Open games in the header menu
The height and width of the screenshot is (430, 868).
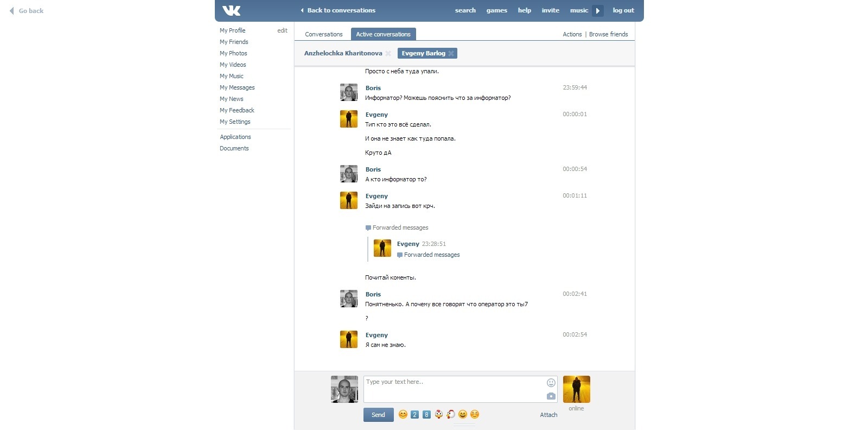pos(497,10)
